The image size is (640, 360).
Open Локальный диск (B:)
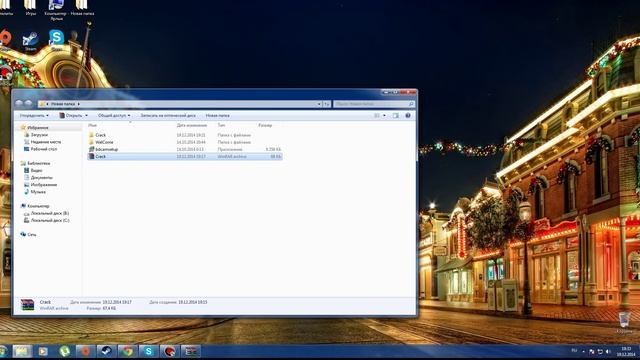coord(50,213)
